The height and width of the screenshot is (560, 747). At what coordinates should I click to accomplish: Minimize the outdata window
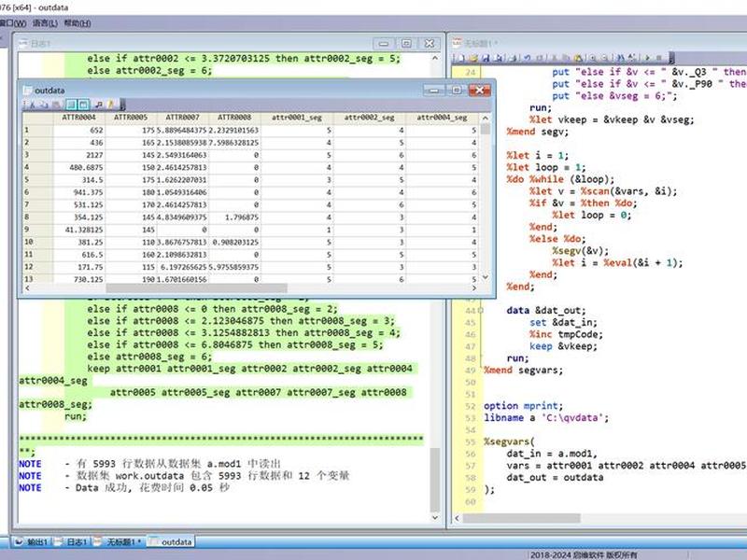pos(434,90)
